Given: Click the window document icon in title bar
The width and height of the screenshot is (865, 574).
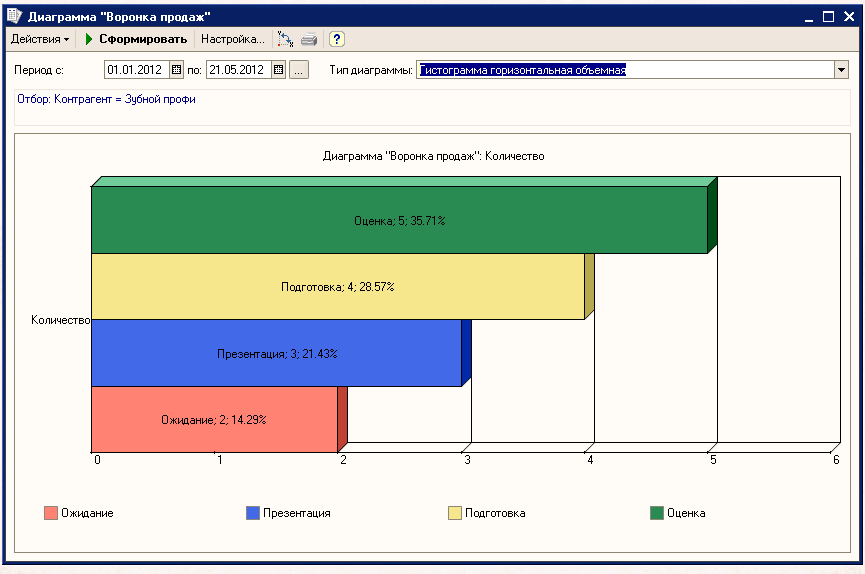Looking at the screenshot, I should 14,17.
